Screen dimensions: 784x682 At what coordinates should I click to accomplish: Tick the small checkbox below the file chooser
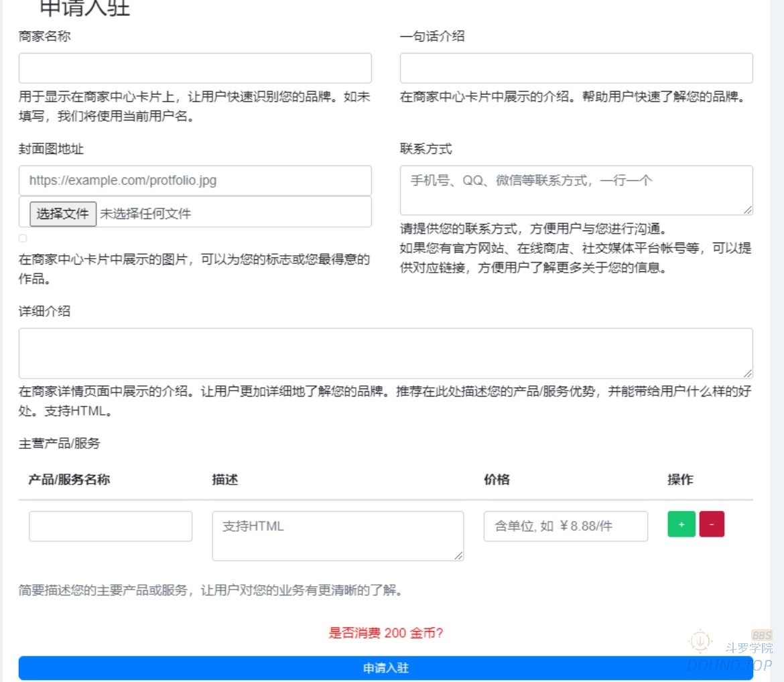click(23, 238)
